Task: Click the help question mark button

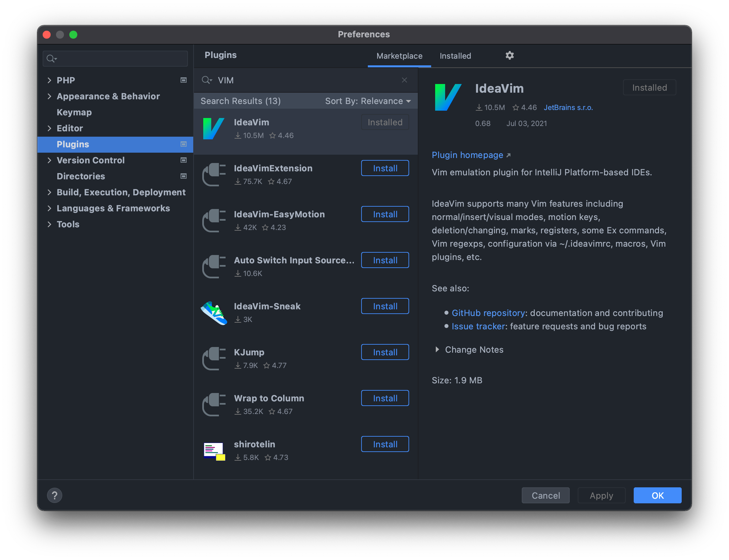Action: point(55,495)
